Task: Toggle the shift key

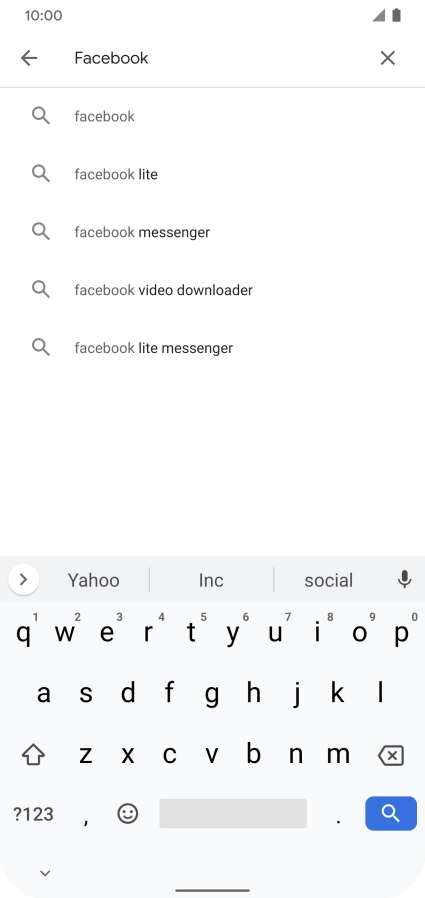Action: (x=33, y=755)
